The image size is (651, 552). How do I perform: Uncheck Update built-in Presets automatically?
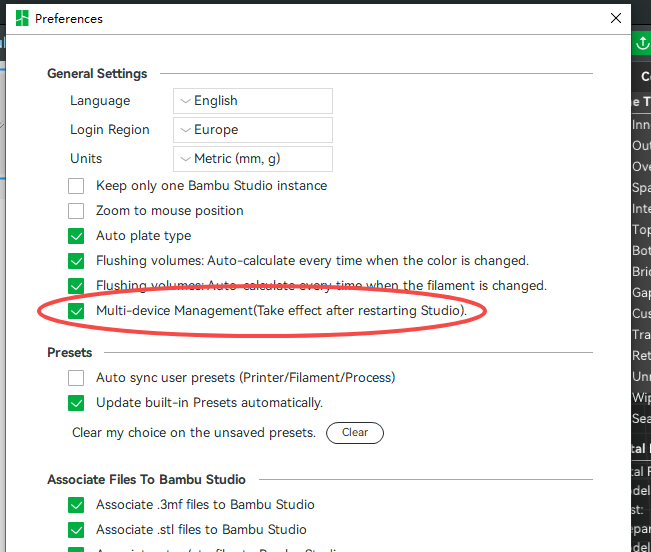(x=76, y=403)
